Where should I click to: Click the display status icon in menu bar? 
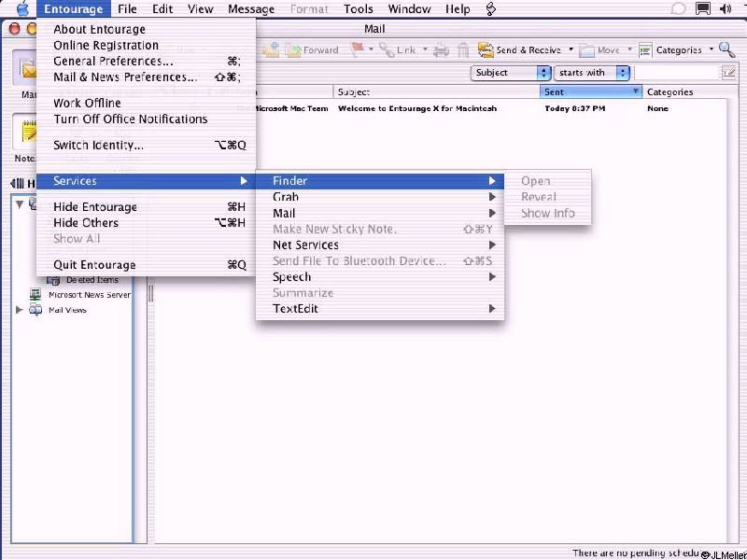(x=703, y=9)
